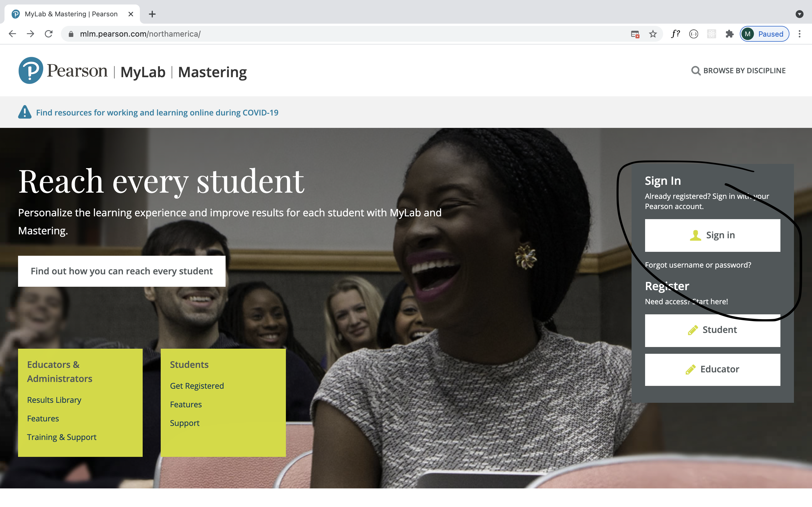Click the f? extension icon
The height and width of the screenshot is (507, 812).
point(675,34)
